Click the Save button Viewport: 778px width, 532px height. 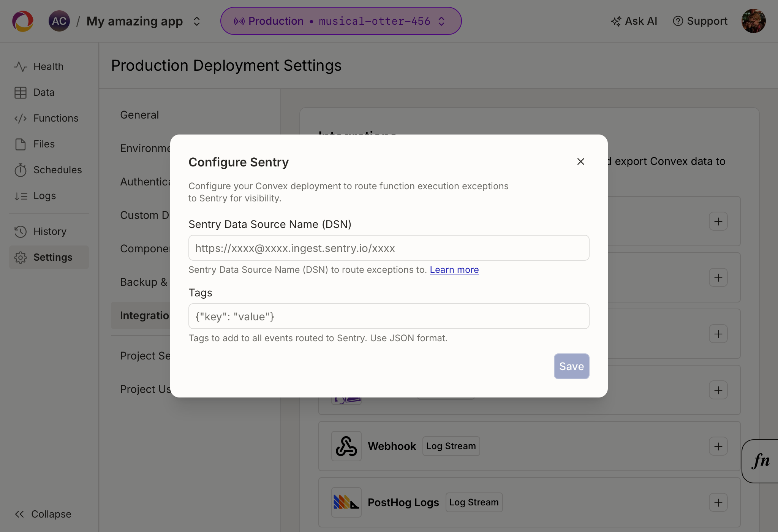tap(571, 366)
